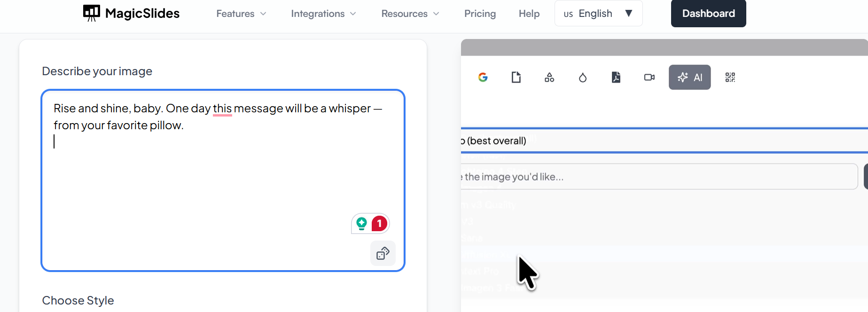This screenshot has height=312, width=868.
Task: Click the green lightbulb suggestion icon
Action: click(361, 224)
